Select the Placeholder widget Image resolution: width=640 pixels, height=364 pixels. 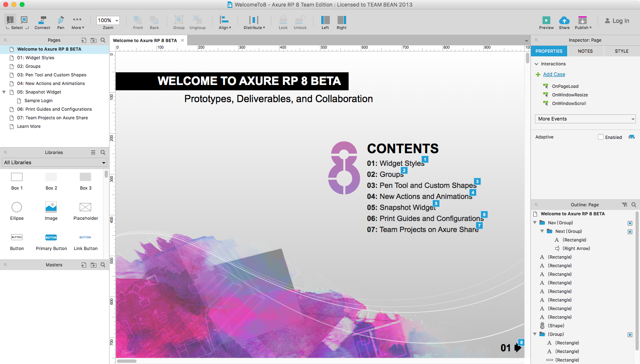(x=85, y=211)
